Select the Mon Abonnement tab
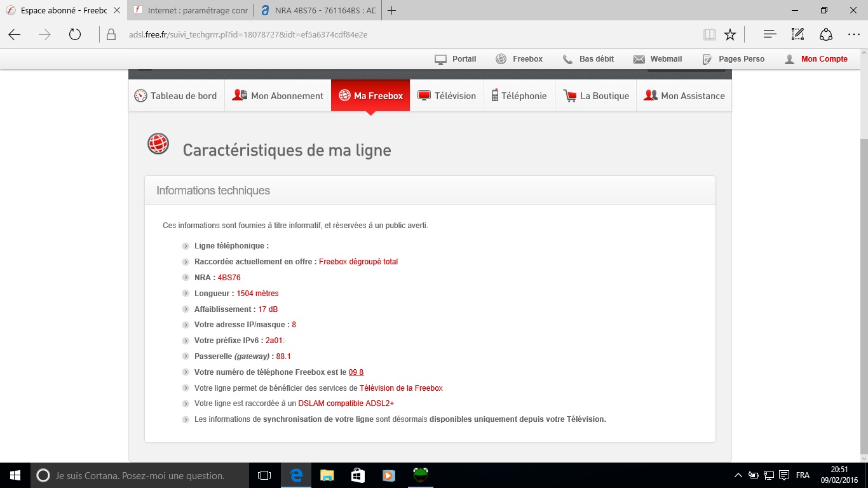This screenshot has width=868, height=488. pyautogui.click(x=278, y=96)
